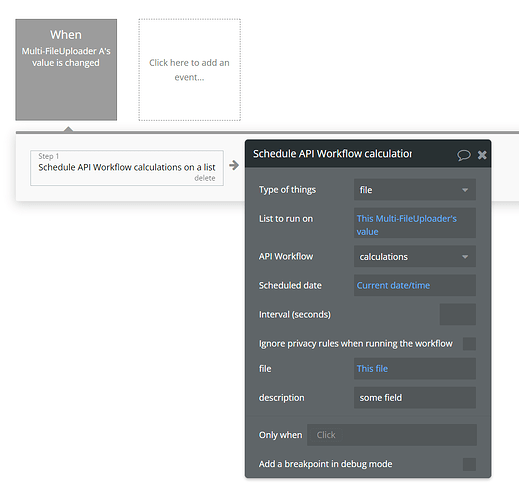Toggle 'Ignore privacy rules' checkbox
Viewport: 519px width, 500px height.
click(x=469, y=344)
